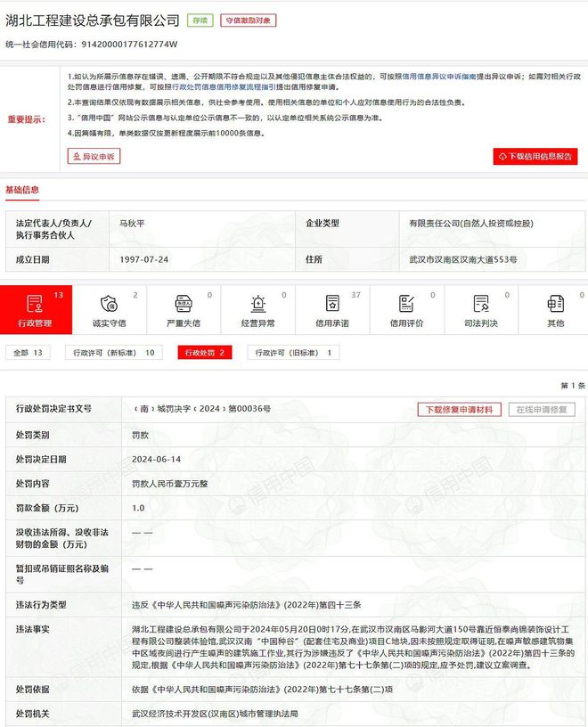The height and width of the screenshot is (727, 588).
Task: Click the 严重失信 stamp icon
Action: click(x=184, y=304)
